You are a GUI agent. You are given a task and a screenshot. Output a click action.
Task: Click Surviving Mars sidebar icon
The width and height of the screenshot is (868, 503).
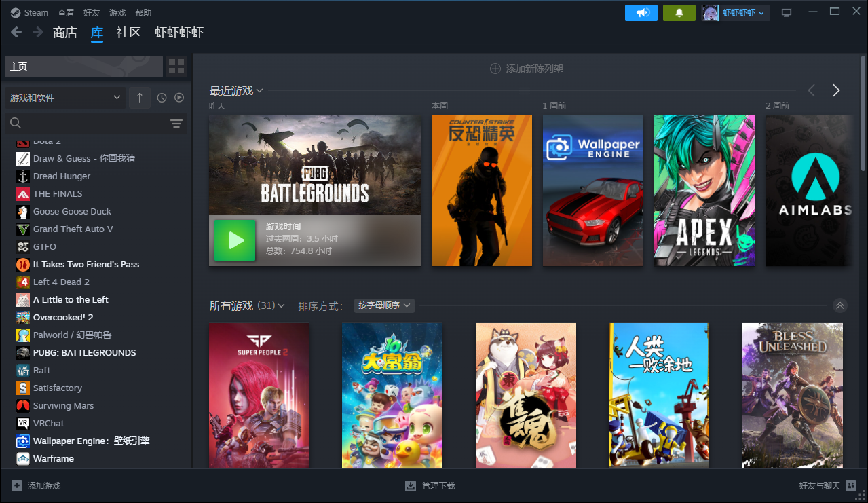pos(23,405)
